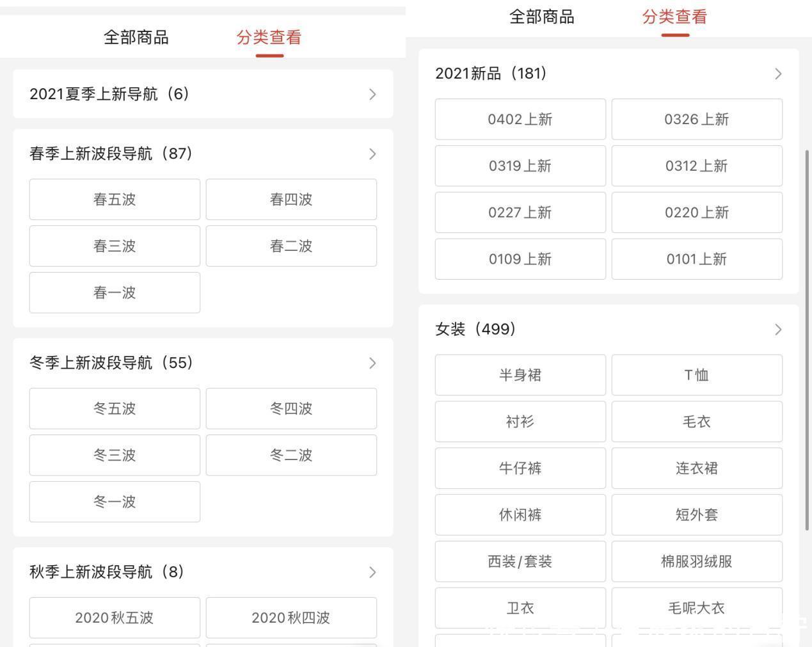This screenshot has width=812, height=647.
Task: Choose the 冬四波 filter
Action: click(291, 408)
